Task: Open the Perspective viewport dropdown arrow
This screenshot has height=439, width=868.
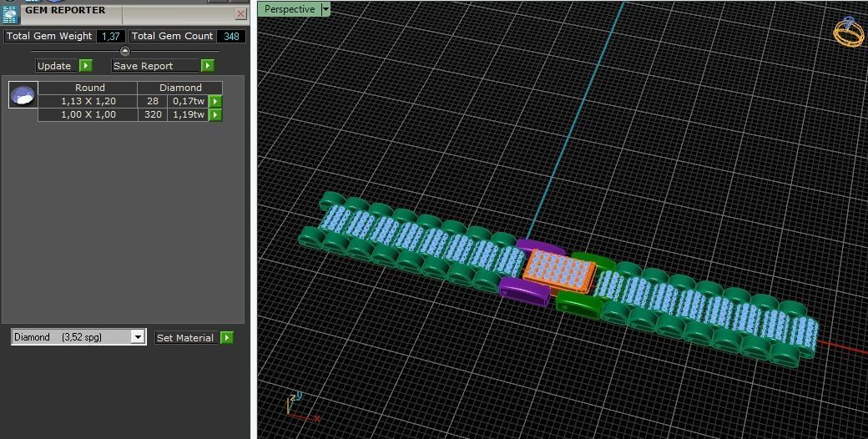Action: click(x=326, y=9)
